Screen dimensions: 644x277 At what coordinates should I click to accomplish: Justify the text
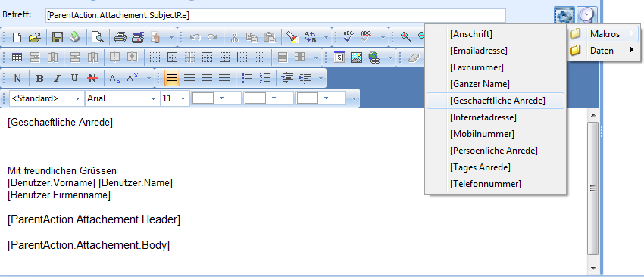click(224, 78)
